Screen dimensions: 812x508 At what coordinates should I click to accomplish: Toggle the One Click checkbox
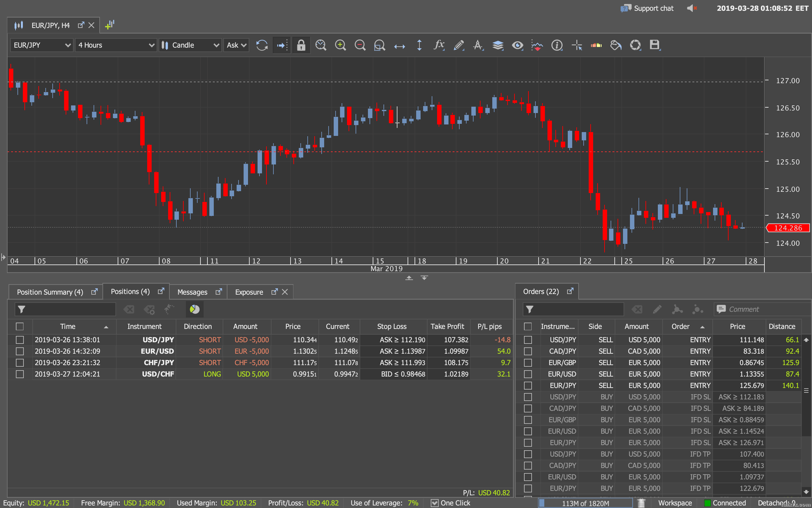[435, 503]
